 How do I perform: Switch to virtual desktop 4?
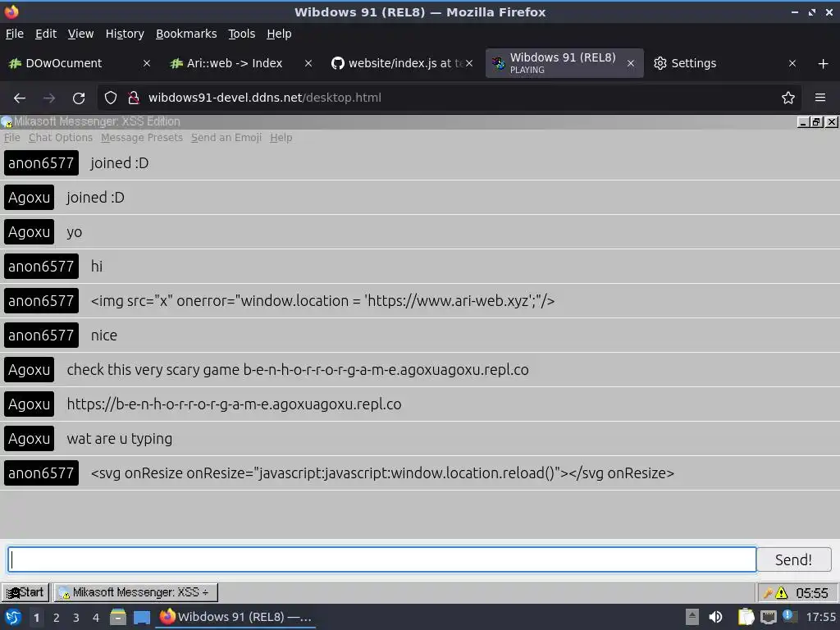(x=96, y=618)
